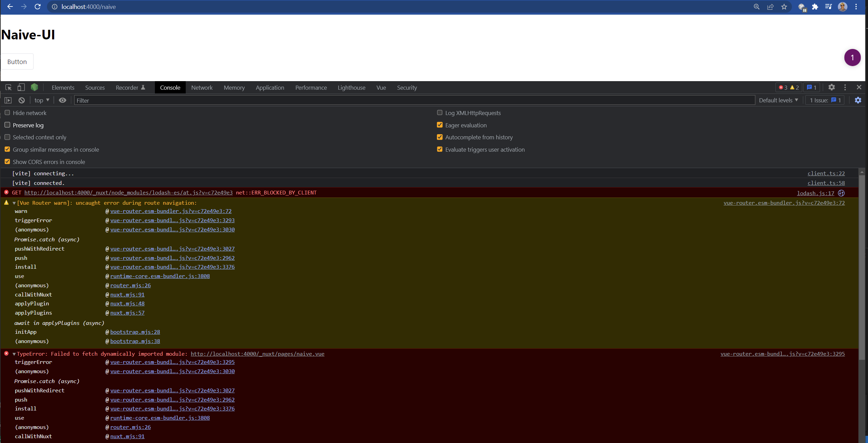Open the browser extensions puzzle icon
Viewport: 868px width, 443px height.
pos(815,7)
